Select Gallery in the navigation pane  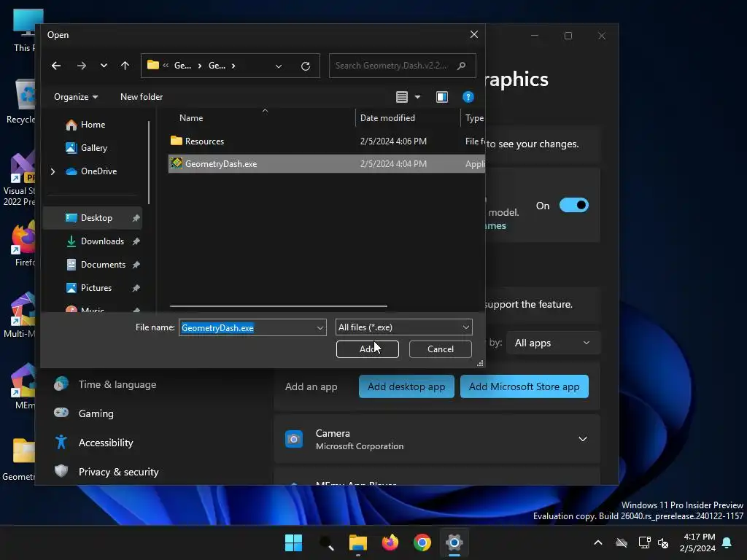tap(94, 147)
